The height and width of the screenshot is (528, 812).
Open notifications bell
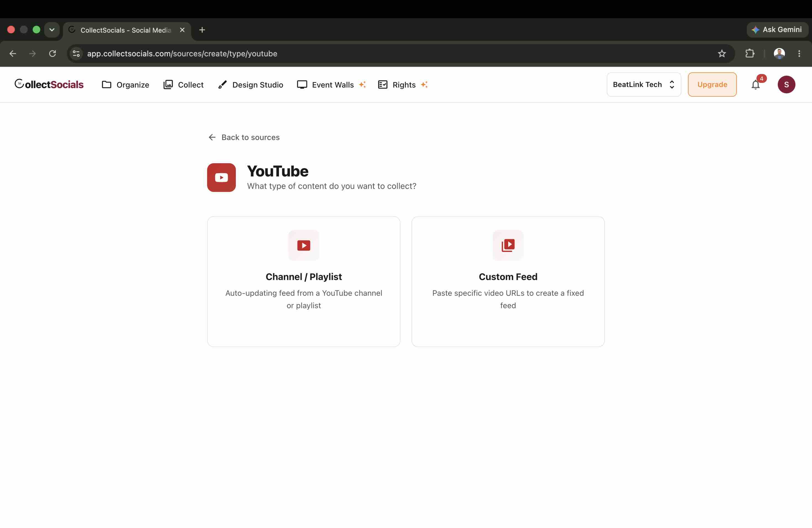click(x=755, y=85)
